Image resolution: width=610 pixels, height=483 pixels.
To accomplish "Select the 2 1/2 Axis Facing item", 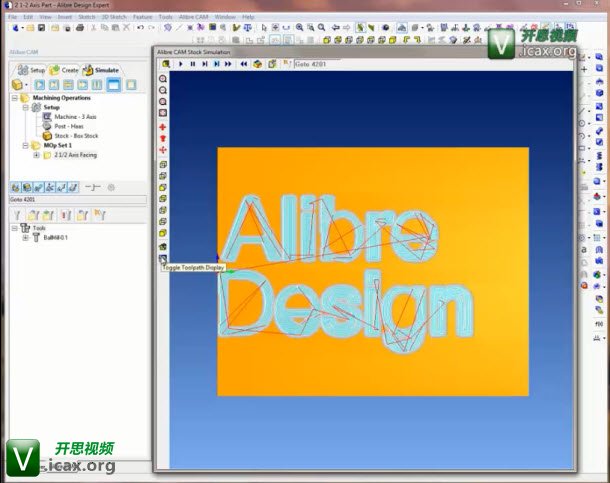I will [75, 155].
